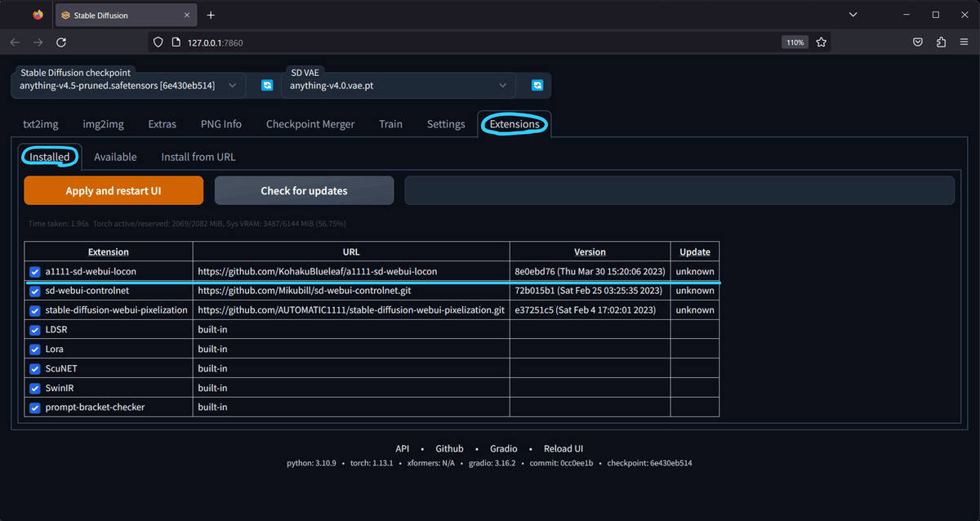Disable the LDSR built-in extension
Screen dimensions: 980x521
pyautogui.click(x=34, y=329)
